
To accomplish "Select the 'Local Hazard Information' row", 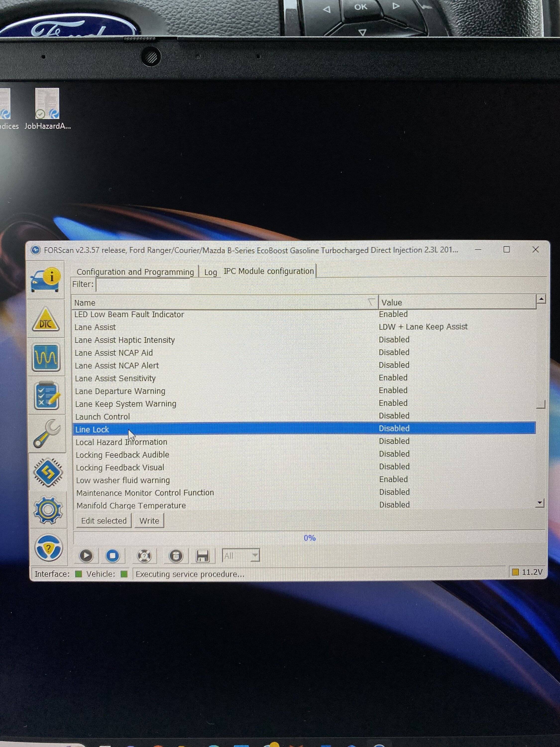I will 304,442.
